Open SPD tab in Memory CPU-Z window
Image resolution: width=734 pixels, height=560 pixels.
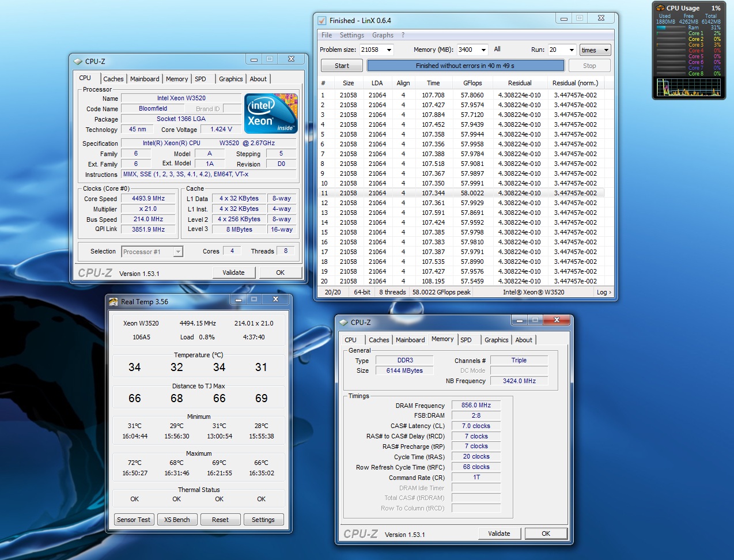tap(466, 340)
